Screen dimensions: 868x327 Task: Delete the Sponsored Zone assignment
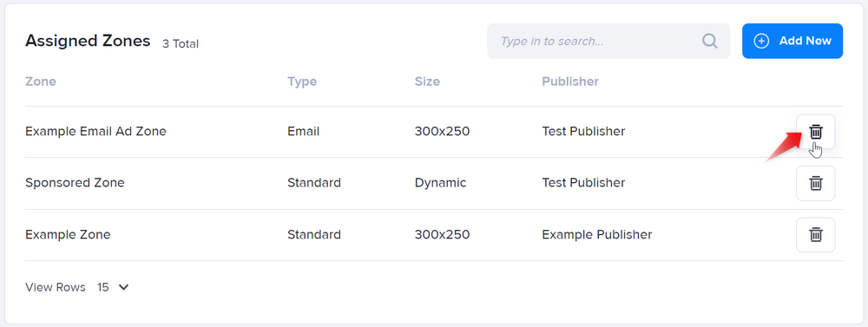tap(815, 183)
